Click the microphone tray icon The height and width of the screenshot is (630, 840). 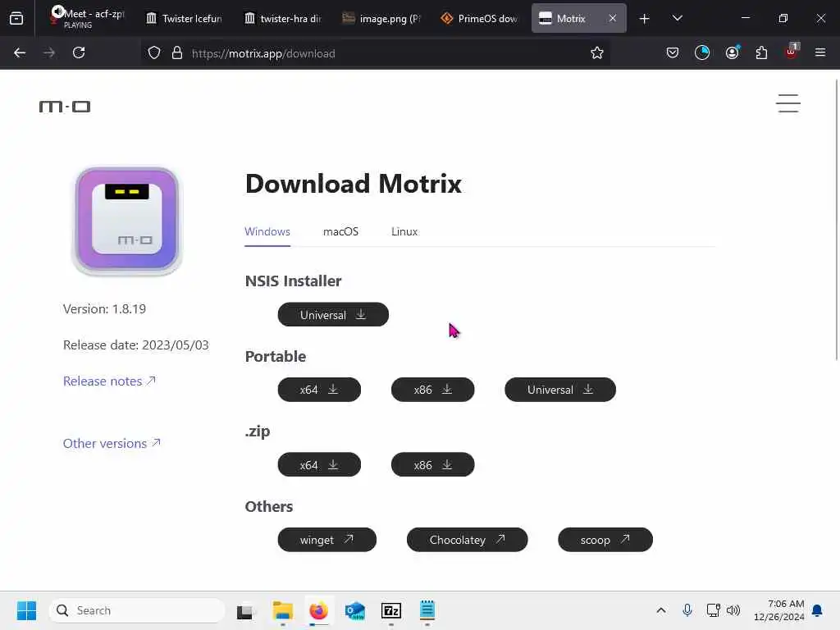click(x=687, y=610)
